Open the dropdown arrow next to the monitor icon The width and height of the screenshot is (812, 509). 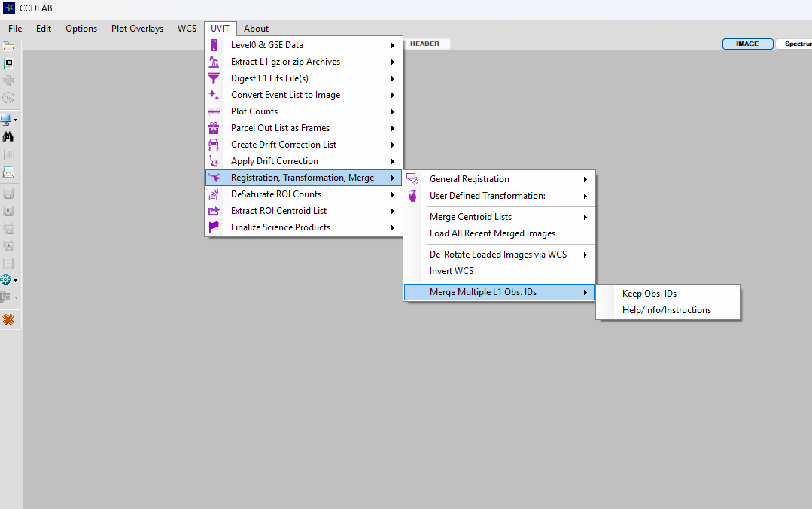coord(16,120)
